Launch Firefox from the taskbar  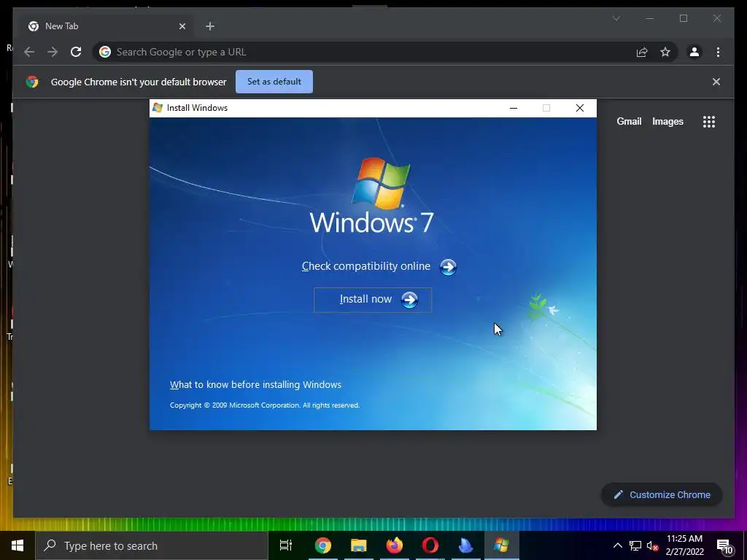coord(394,545)
